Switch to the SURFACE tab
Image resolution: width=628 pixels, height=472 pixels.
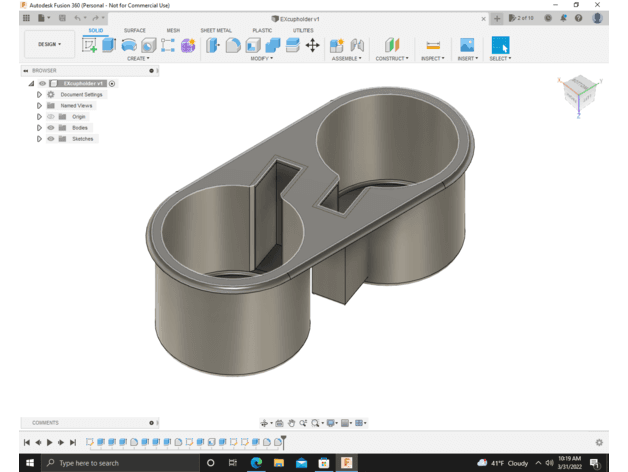pyautogui.click(x=135, y=30)
